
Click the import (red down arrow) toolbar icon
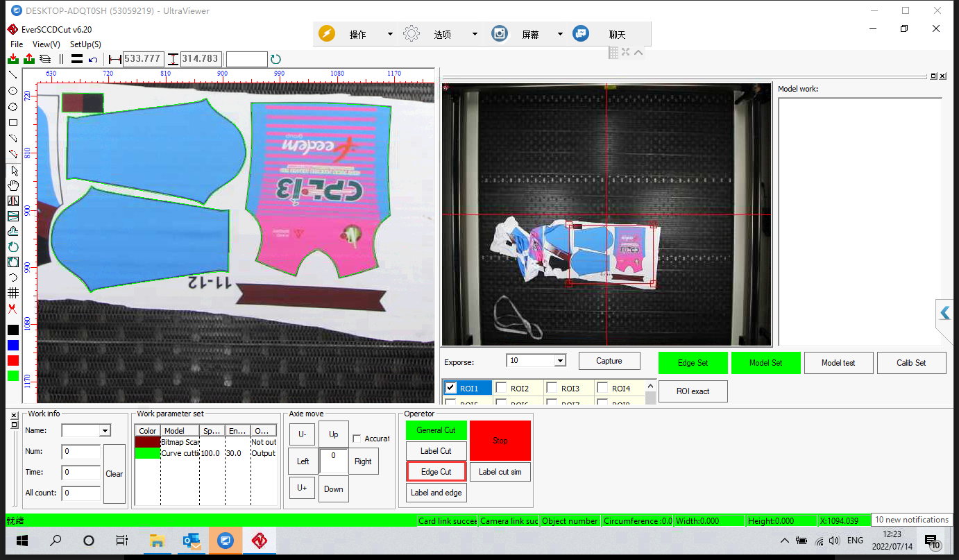coord(13,59)
